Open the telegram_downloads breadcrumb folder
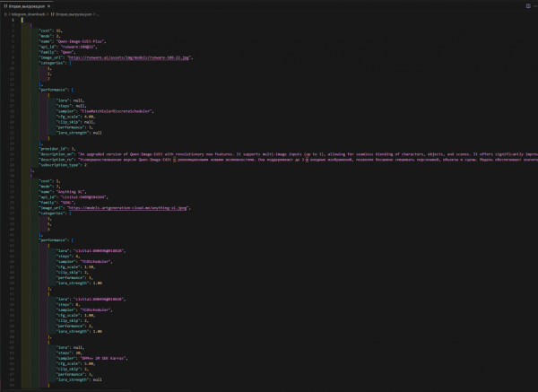The width and height of the screenshot is (538, 392). 28,14
